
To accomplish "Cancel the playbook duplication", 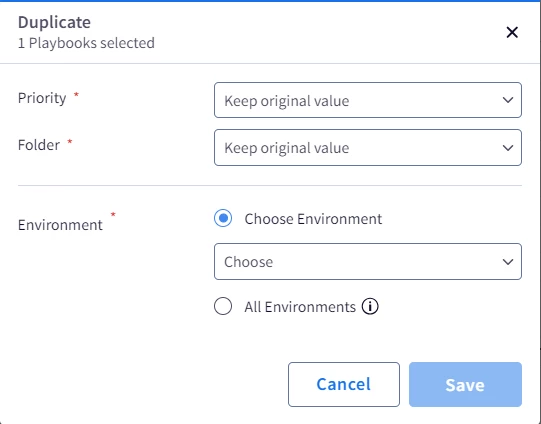I will click(x=344, y=384).
